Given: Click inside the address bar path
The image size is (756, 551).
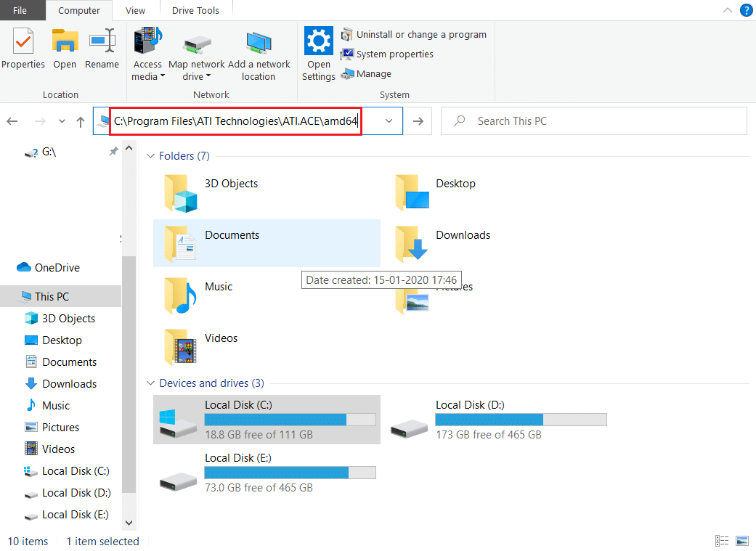Looking at the screenshot, I should (x=236, y=121).
